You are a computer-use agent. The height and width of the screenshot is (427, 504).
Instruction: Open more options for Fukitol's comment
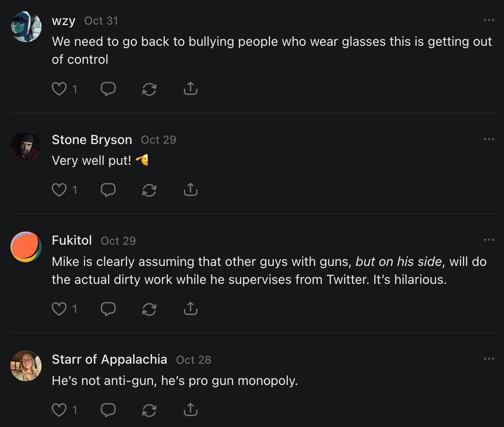[489, 240]
